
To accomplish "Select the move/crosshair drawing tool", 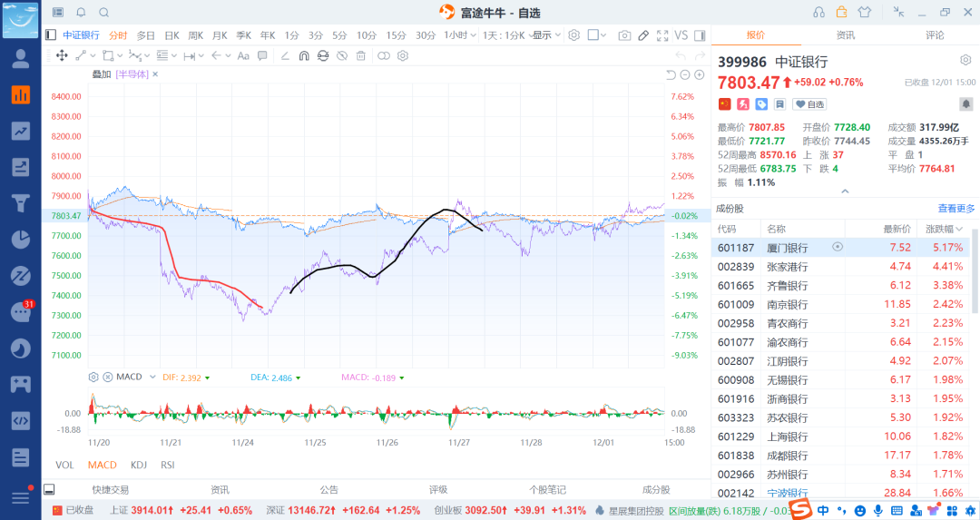I will (x=62, y=55).
